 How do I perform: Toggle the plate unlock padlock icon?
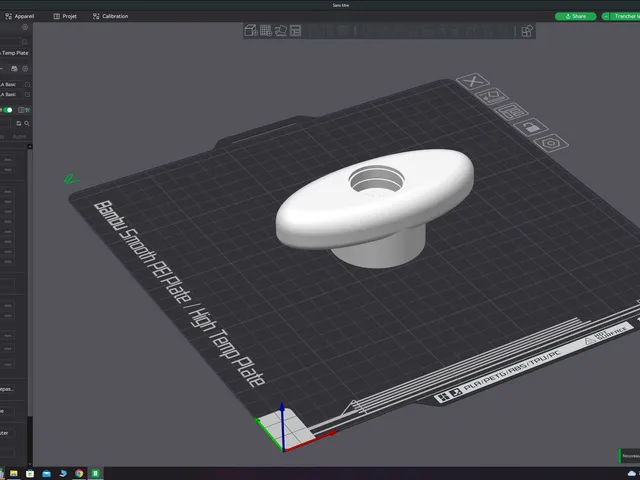(531, 127)
